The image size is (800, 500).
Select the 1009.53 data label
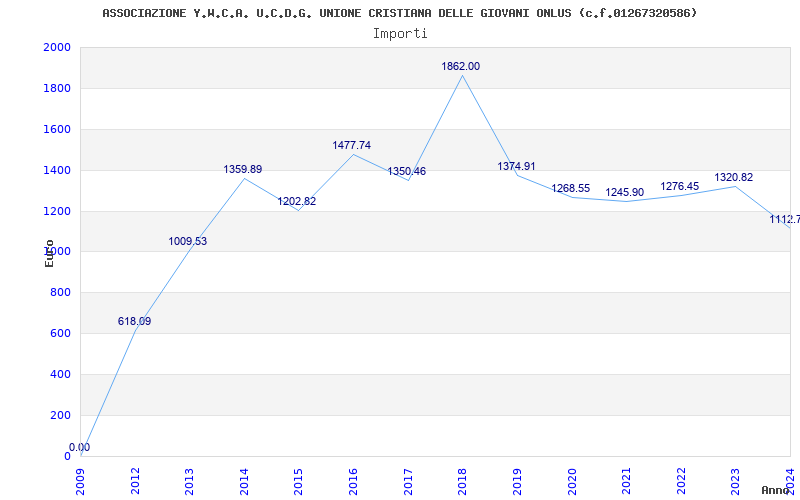point(188,241)
